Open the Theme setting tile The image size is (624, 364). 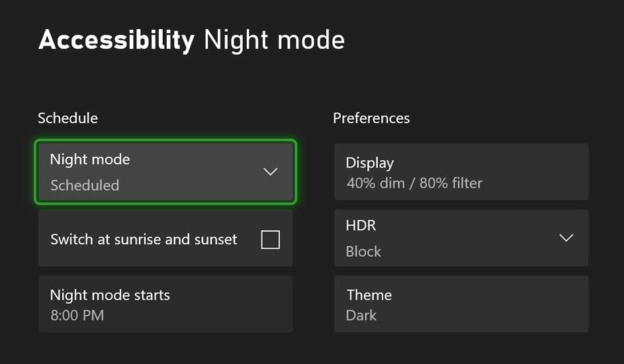click(x=461, y=304)
